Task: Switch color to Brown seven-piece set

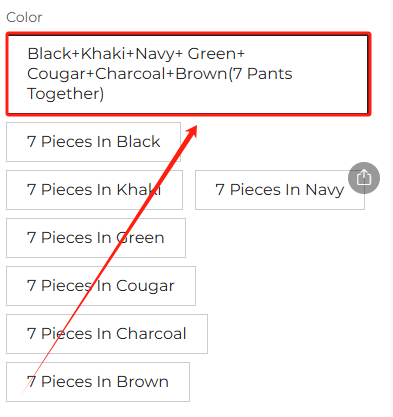Action: pyautogui.click(x=98, y=382)
